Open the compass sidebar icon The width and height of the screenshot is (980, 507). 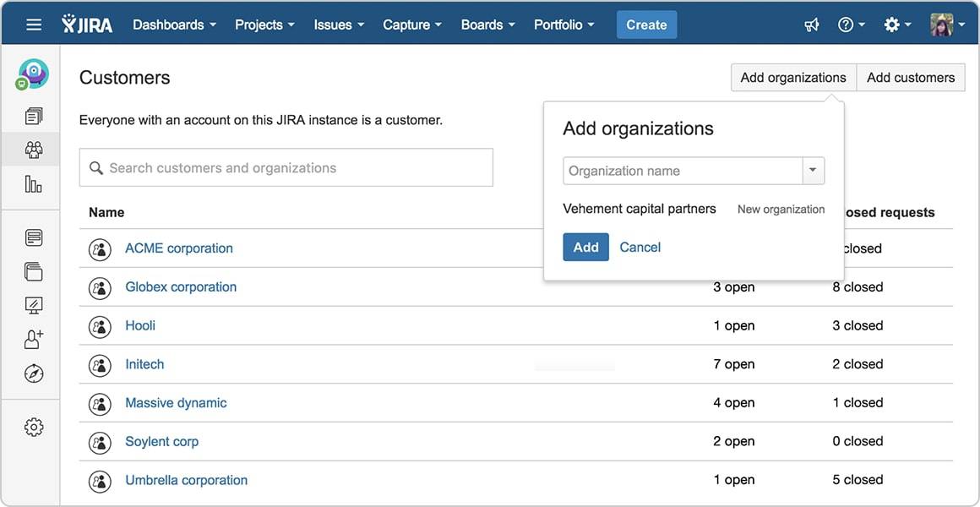click(x=34, y=373)
